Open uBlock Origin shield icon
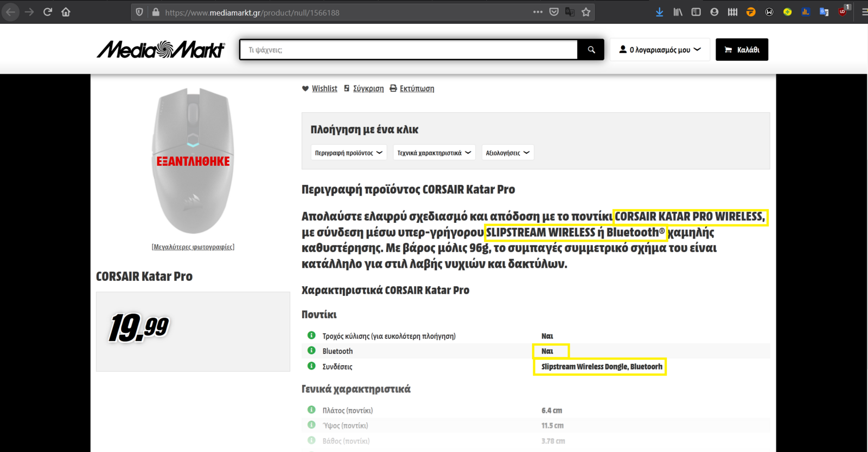 843,12
